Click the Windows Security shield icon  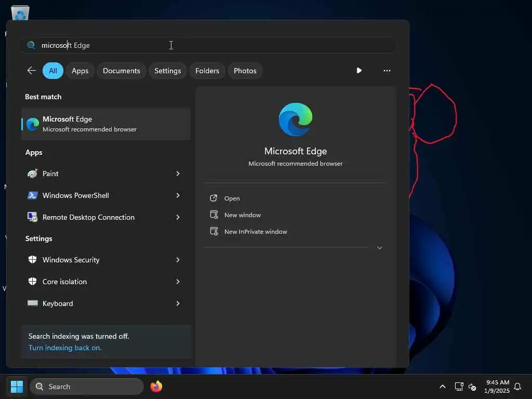tap(33, 260)
